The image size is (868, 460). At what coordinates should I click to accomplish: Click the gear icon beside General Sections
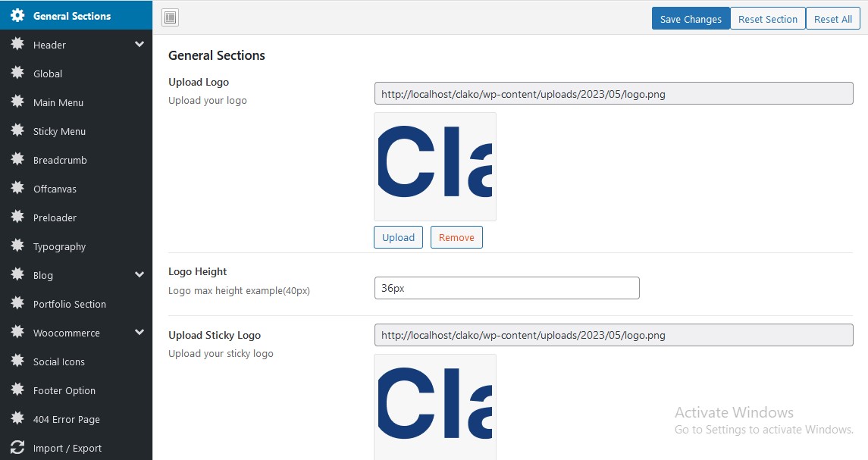17,16
